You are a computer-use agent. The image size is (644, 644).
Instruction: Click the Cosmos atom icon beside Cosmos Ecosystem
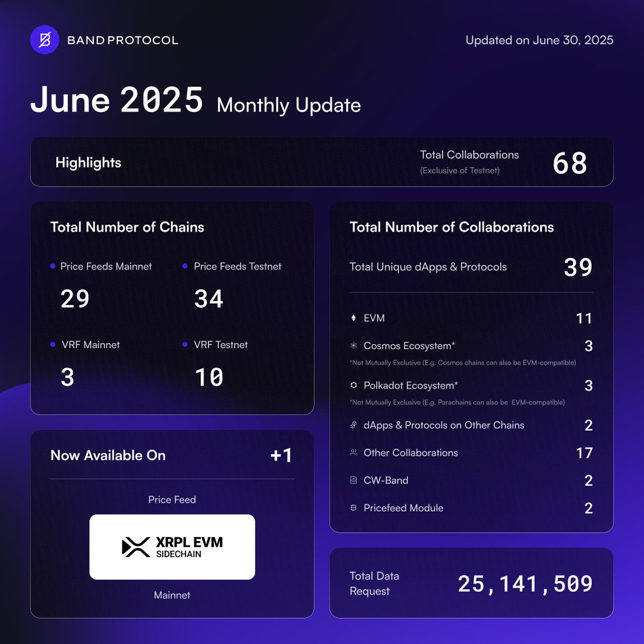pyautogui.click(x=353, y=346)
